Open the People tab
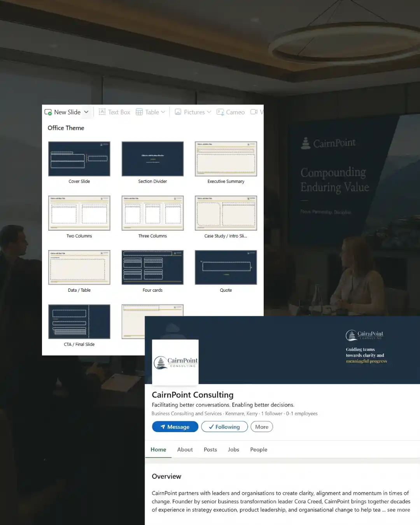 tap(259, 450)
